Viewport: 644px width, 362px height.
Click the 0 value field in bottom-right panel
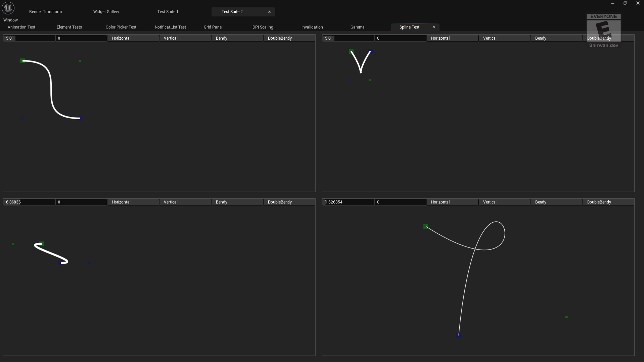click(401, 202)
